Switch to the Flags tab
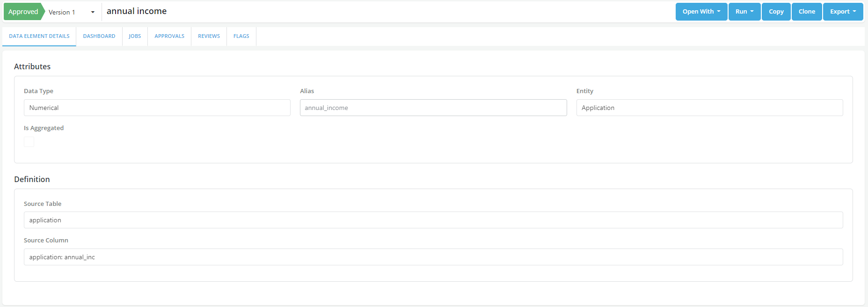This screenshot has width=868, height=307. (x=241, y=36)
